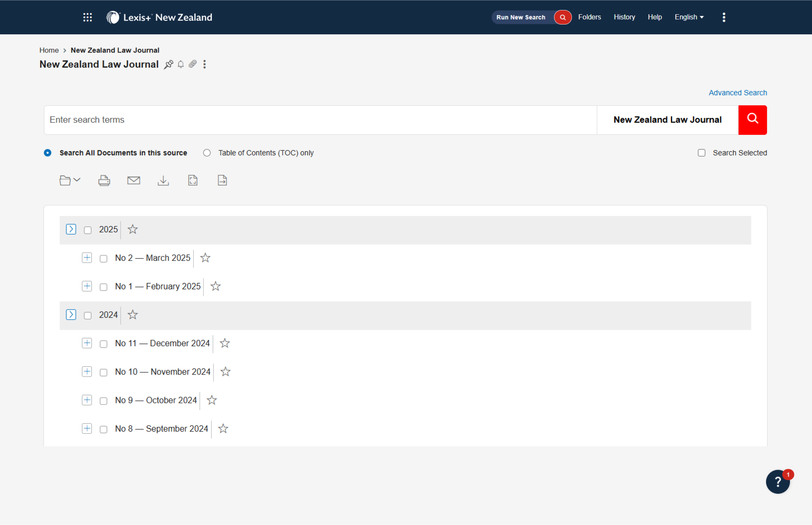The image size is (812, 525).
Task: Create alert with the bell icon
Action: 181,64
